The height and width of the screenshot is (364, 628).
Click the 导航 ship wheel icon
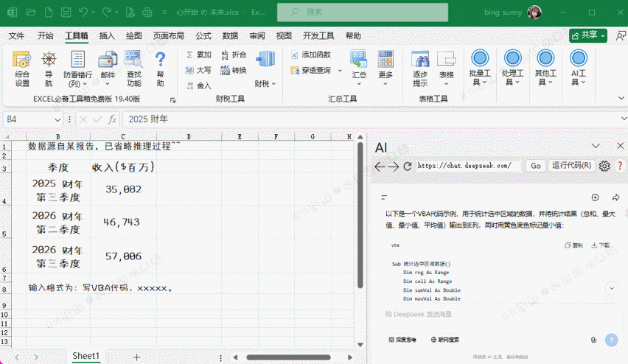(49, 69)
